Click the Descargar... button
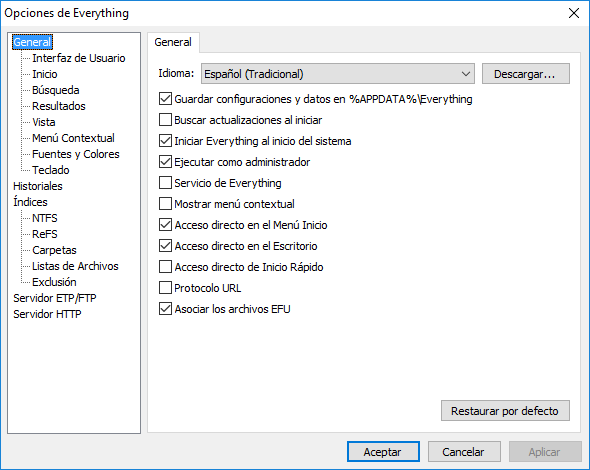590x470 pixels. [x=526, y=74]
